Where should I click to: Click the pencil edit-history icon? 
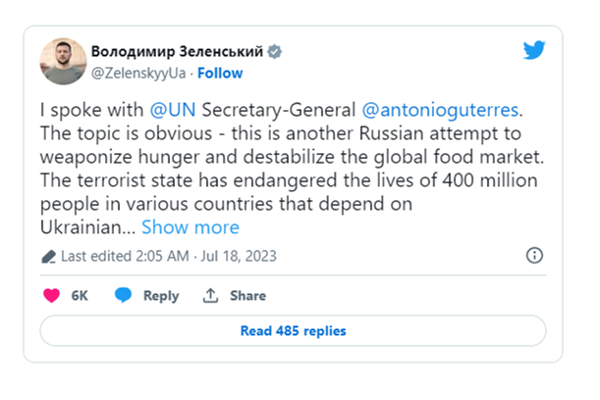[x=48, y=256]
